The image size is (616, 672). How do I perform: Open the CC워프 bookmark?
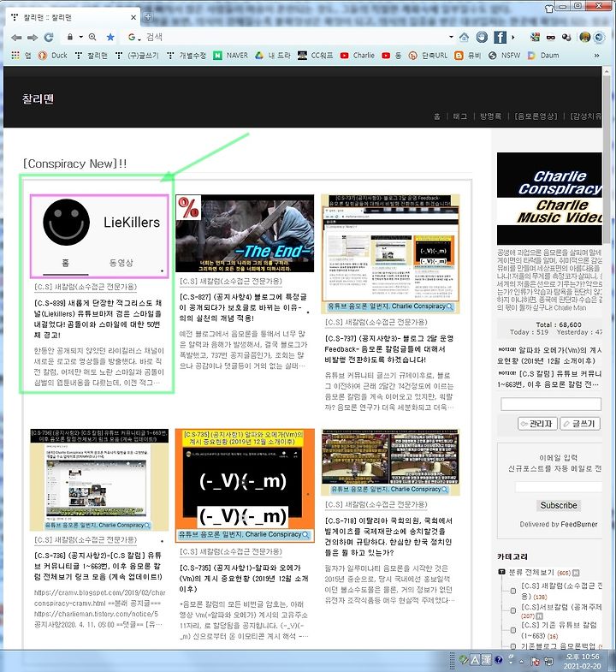(316, 56)
